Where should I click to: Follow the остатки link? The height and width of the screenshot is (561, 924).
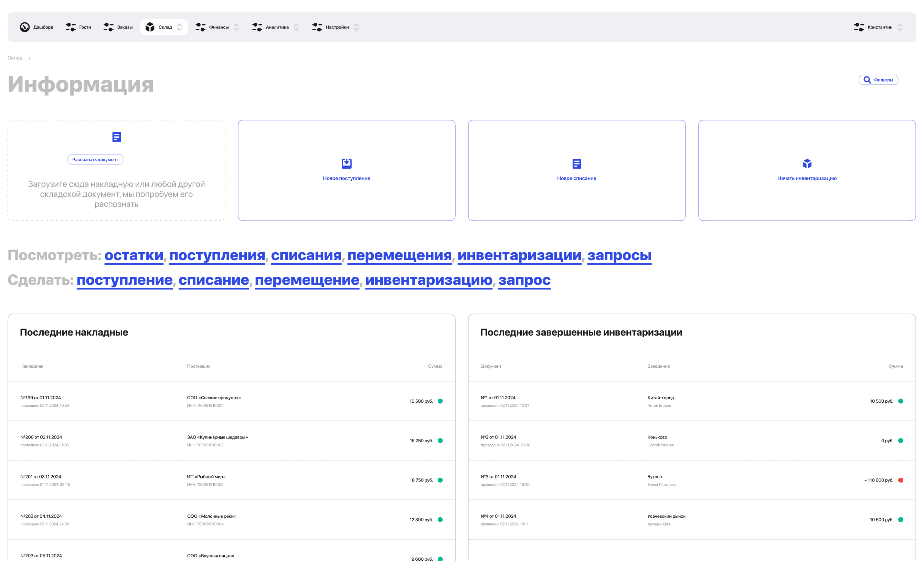click(134, 256)
